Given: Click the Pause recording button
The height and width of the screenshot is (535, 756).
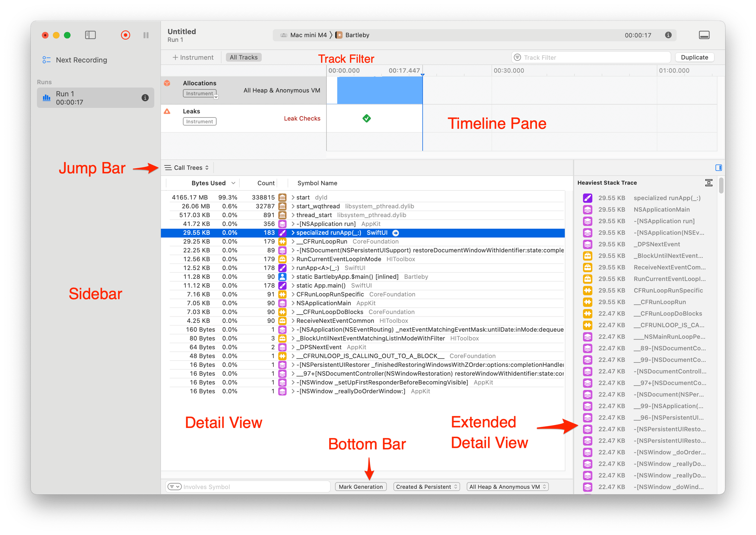Looking at the screenshot, I should point(146,35).
